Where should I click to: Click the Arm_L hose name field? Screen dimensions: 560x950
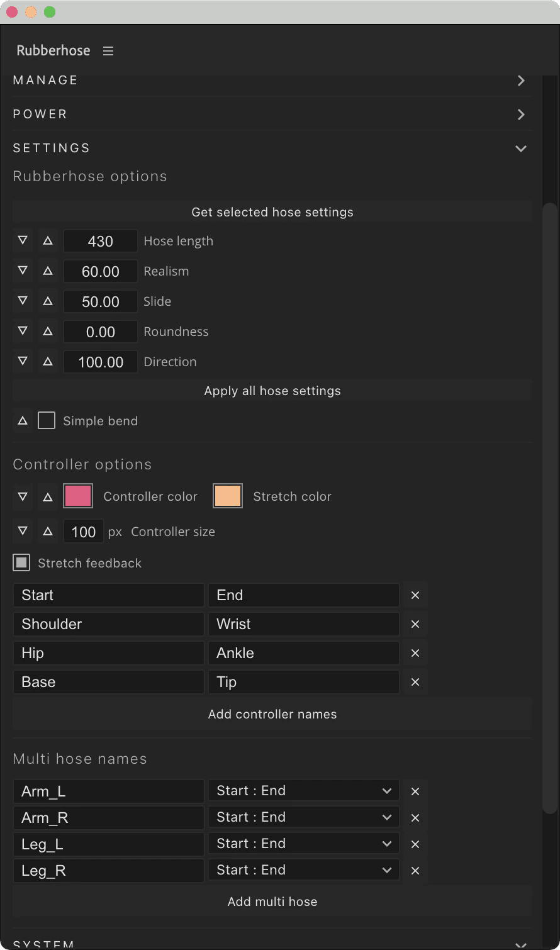(x=108, y=791)
